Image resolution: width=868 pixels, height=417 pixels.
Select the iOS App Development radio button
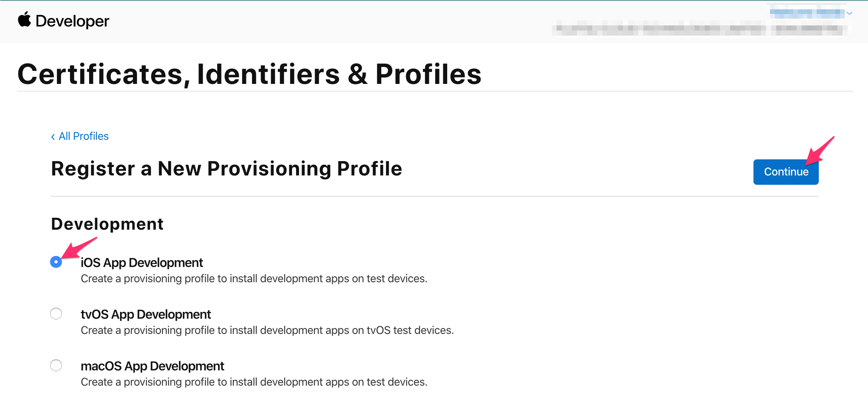click(x=56, y=262)
